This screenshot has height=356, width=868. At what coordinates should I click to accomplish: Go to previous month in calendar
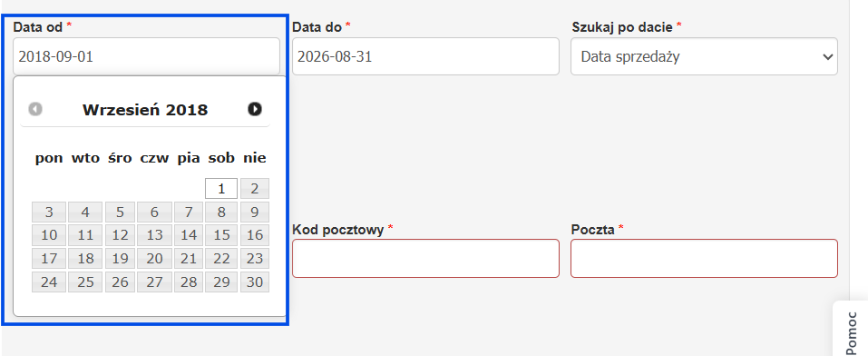pos(35,109)
